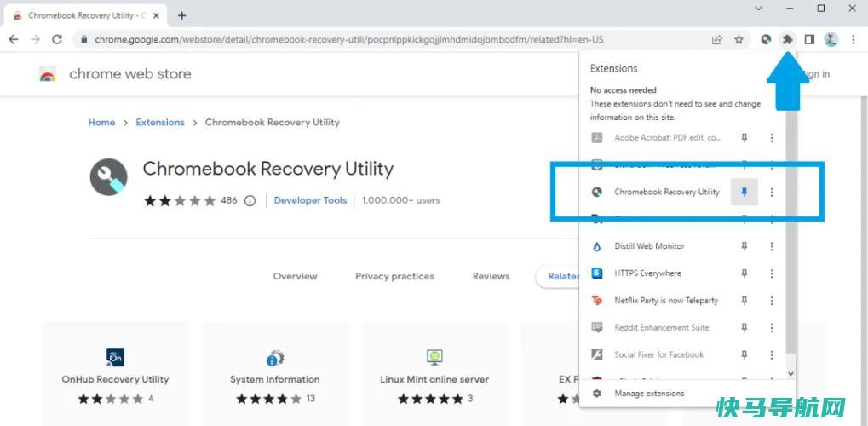Image resolution: width=868 pixels, height=426 pixels.
Task: Open more options for Social Fixer
Action: click(x=772, y=355)
